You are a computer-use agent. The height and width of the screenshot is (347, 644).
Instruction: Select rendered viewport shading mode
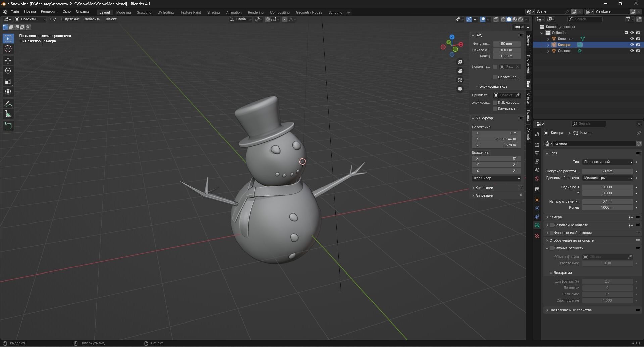click(x=520, y=19)
